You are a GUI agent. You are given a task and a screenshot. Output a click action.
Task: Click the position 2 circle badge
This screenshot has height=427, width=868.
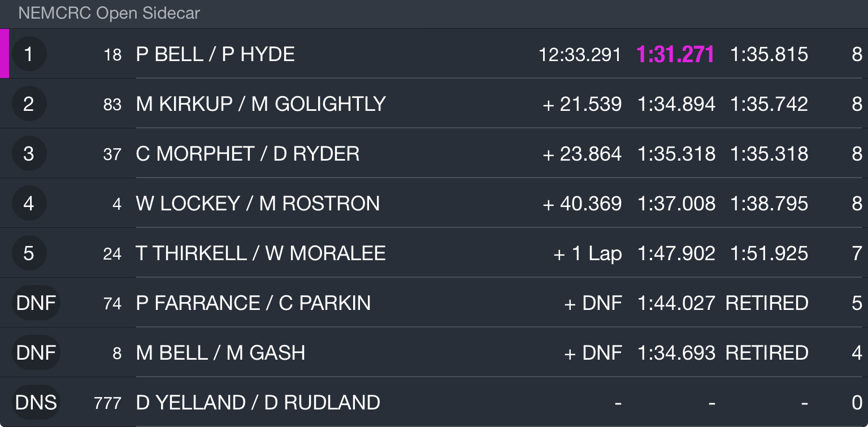coord(29,104)
